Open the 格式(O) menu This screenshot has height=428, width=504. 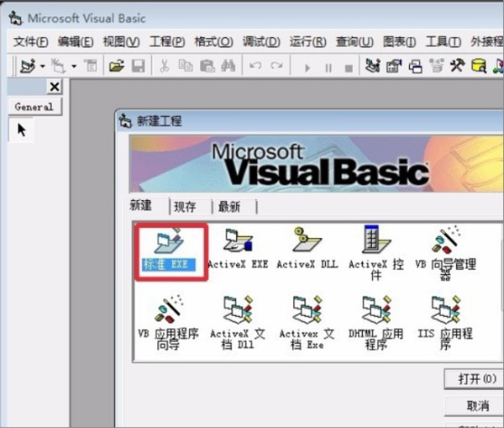coord(213,42)
